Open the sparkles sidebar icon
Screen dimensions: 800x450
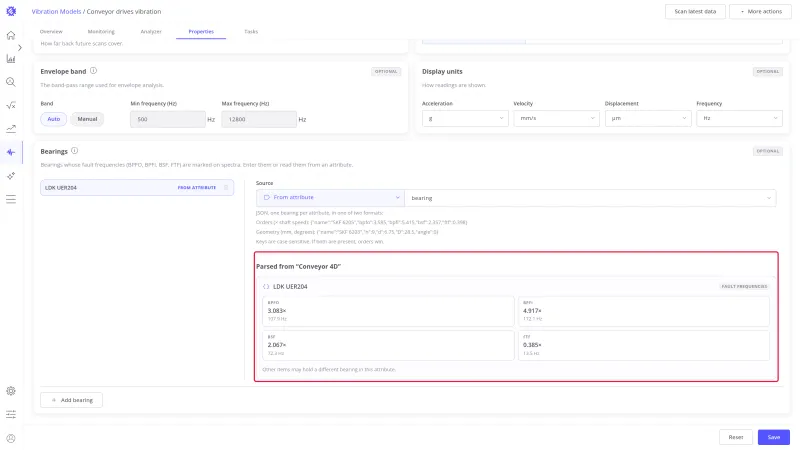11,176
